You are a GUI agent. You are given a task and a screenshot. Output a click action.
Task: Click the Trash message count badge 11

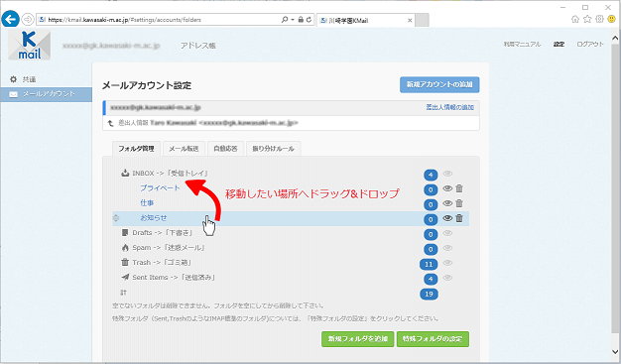[x=429, y=264]
